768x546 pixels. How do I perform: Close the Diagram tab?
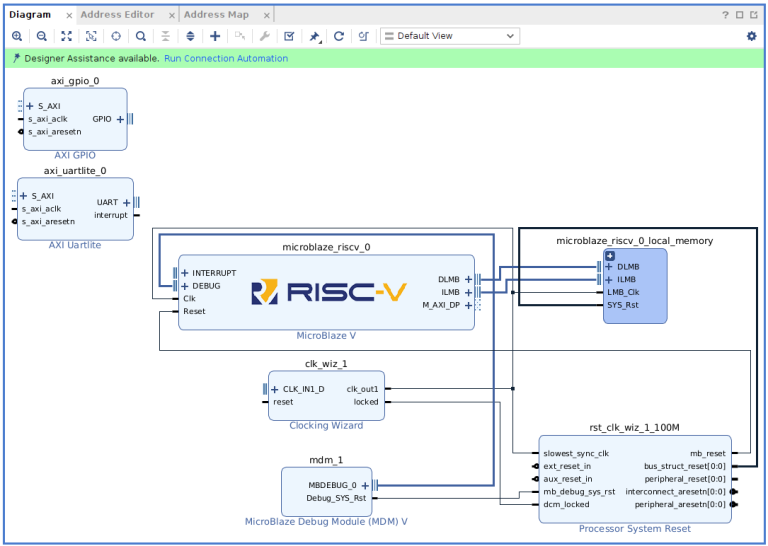[x=67, y=15]
